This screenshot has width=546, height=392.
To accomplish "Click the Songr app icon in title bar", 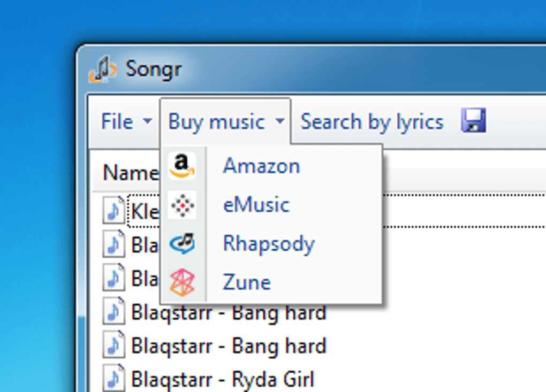I will [x=102, y=69].
